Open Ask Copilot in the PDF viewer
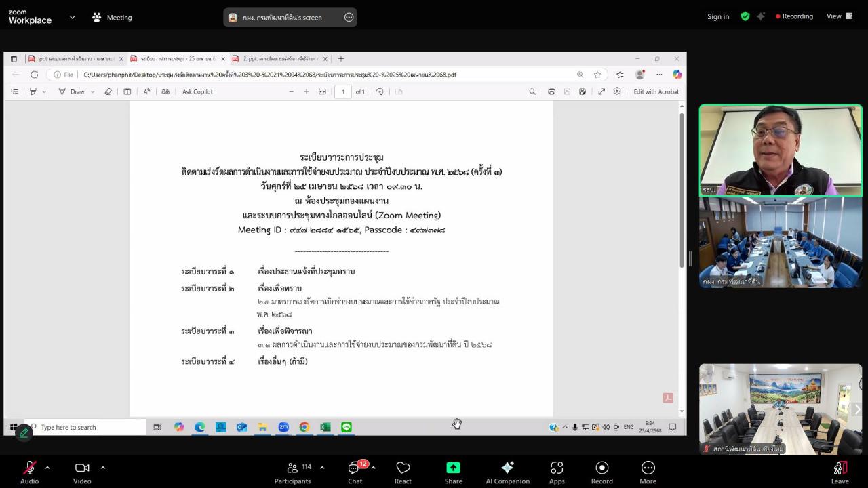 tap(197, 91)
